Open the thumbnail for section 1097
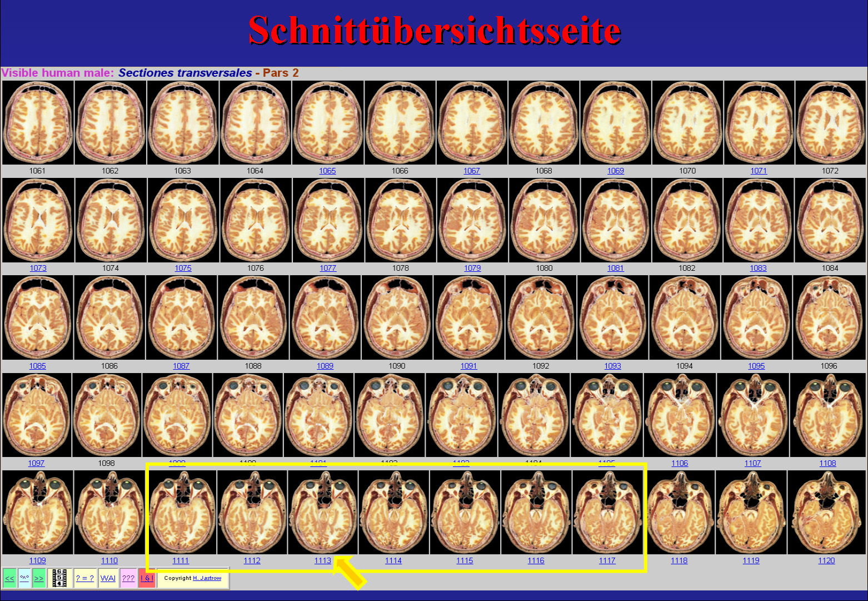 click(x=37, y=415)
